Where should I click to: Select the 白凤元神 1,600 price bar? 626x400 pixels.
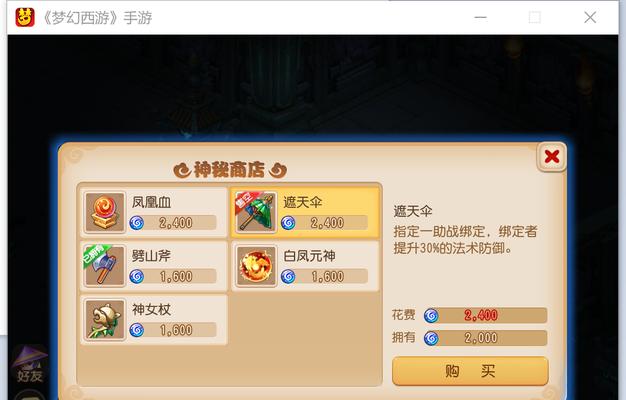coord(324,276)
